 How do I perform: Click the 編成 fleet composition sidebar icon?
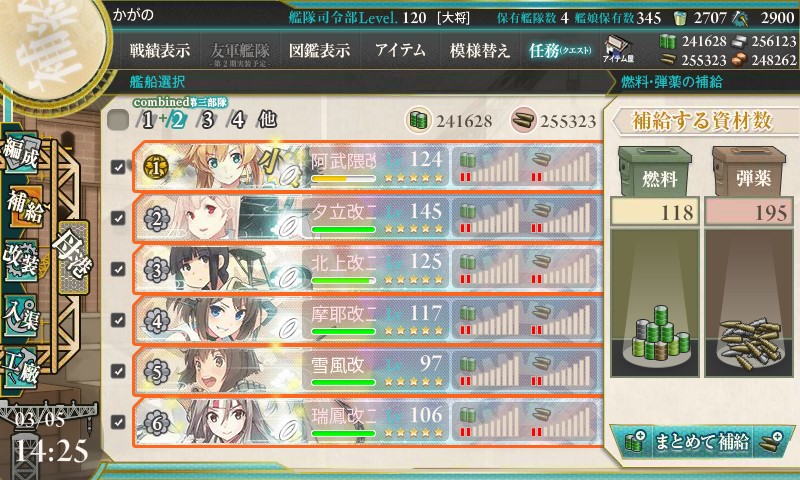pos(20,153)
